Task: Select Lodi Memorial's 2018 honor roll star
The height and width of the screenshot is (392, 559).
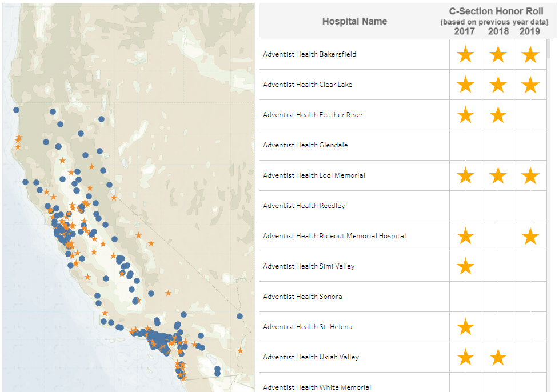Action: [498, 175]
